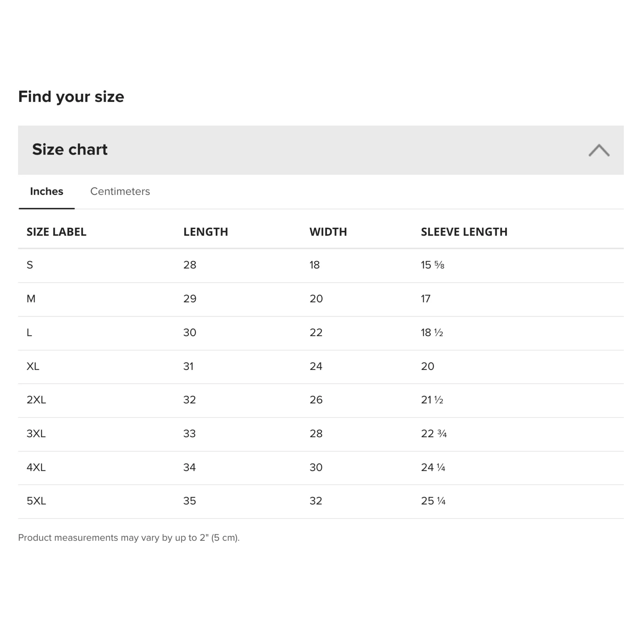Click the SLEEVE LENGTH column header

[x=464, y=232]
